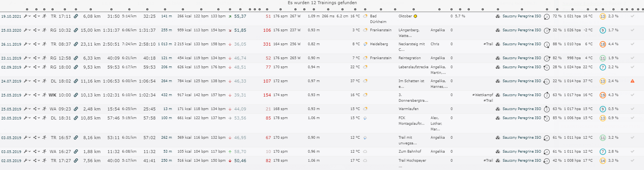Toggle checkmark at end of 02.05.2019 row

click(x=632, y=161)
